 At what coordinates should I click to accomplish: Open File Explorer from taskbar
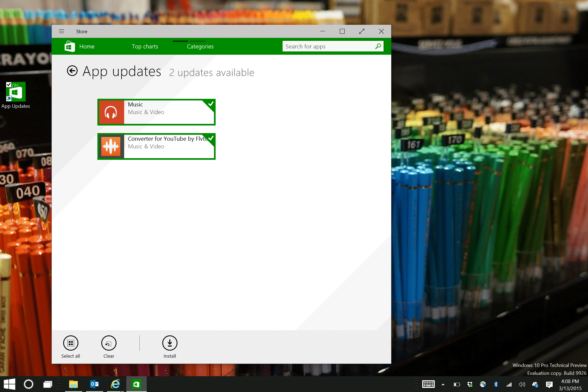[x=73, y=384]
